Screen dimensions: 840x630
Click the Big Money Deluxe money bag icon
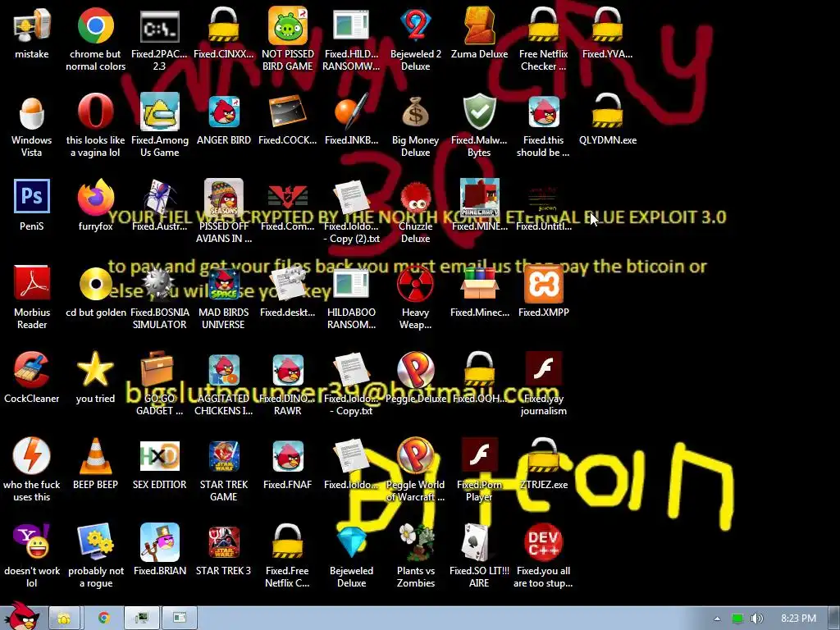pyautogui.click(x=416, y=112)
